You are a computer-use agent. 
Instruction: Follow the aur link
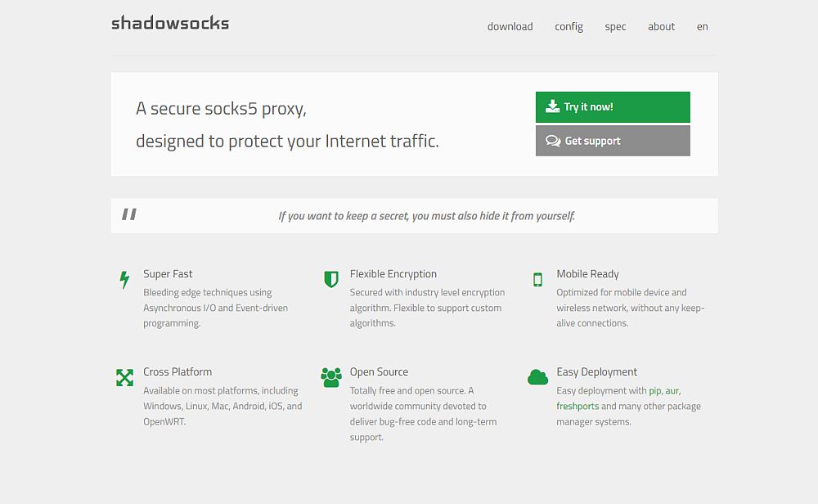coord(672,391)
